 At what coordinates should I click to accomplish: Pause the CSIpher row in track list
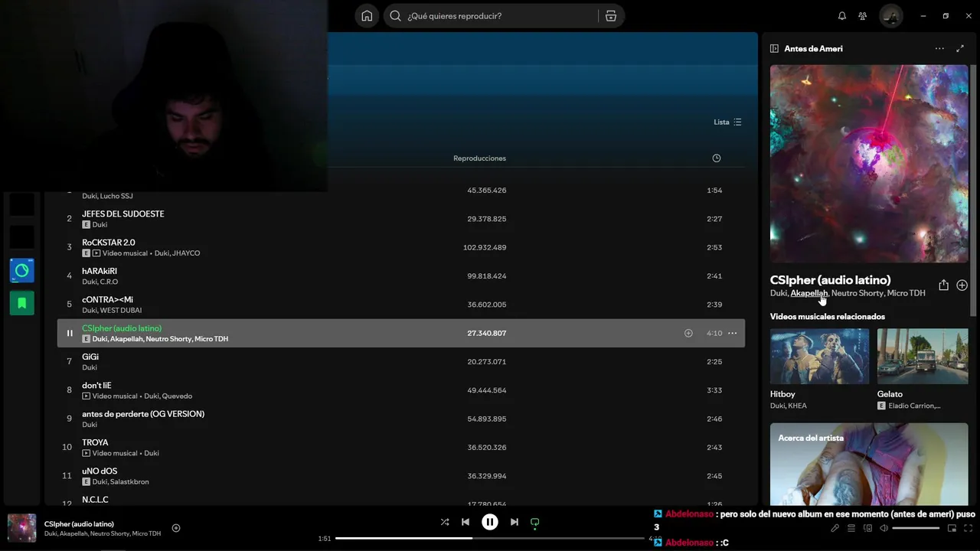70,333
